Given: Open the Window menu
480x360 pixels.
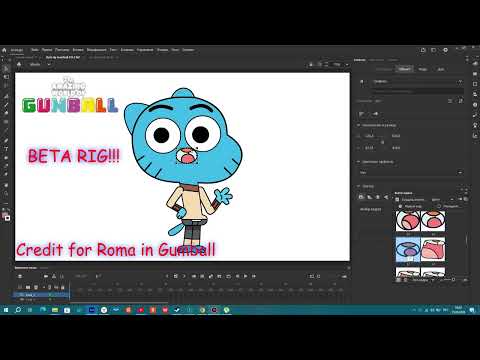Looking at the screenshot, I should (175, 50).
